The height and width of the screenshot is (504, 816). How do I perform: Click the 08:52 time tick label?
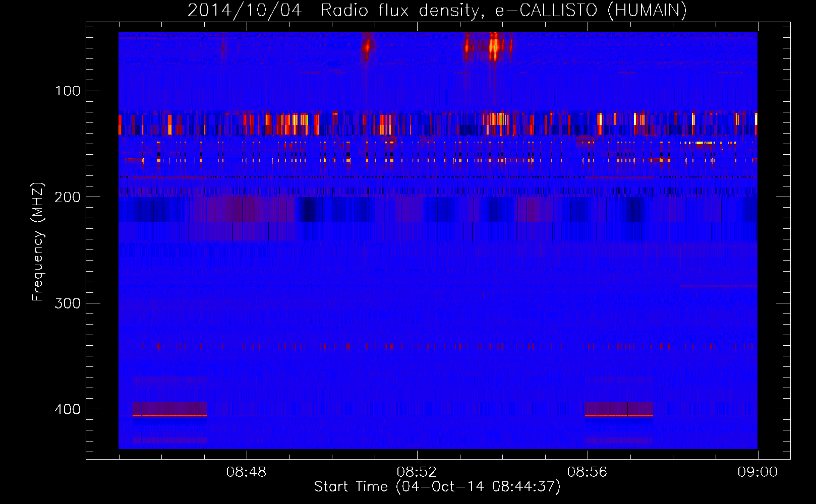click(417, 472)
